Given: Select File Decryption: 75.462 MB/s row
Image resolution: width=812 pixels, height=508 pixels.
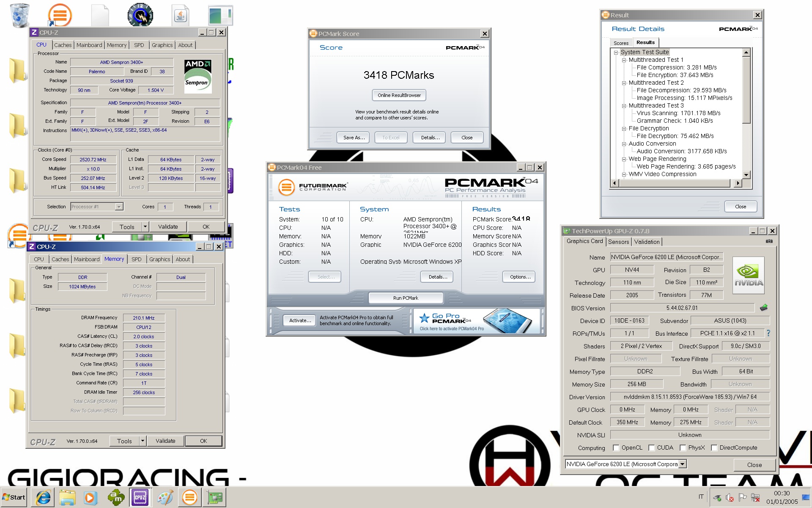Looking at the screenshot, I should pos(675,136).
